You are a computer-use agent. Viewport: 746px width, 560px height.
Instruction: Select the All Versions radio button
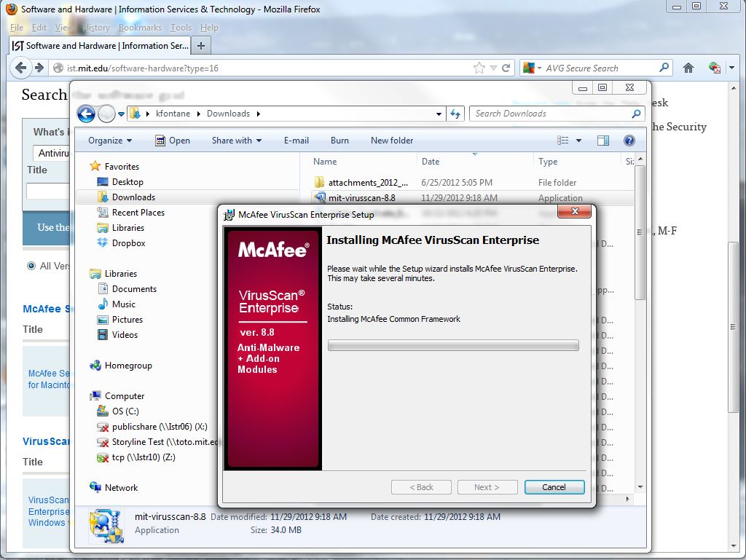31,266
